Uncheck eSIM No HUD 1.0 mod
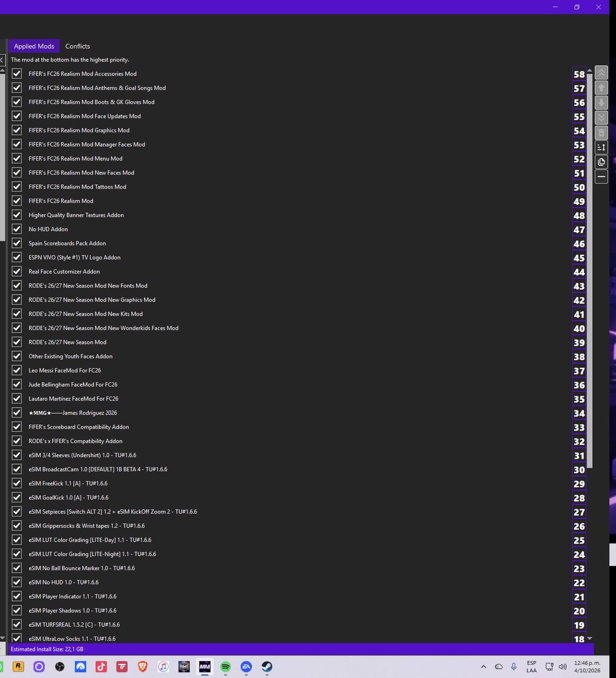This screenshot has height=678, width=616. pos(16,582)
